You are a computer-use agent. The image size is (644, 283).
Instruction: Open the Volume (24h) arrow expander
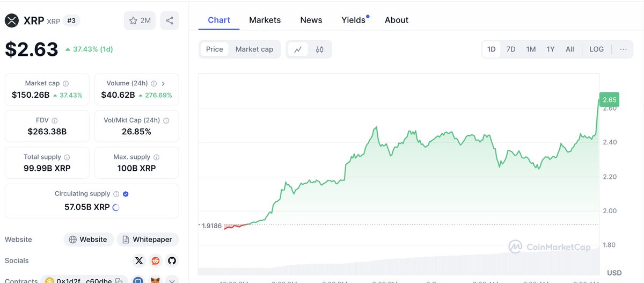(163, 84)
